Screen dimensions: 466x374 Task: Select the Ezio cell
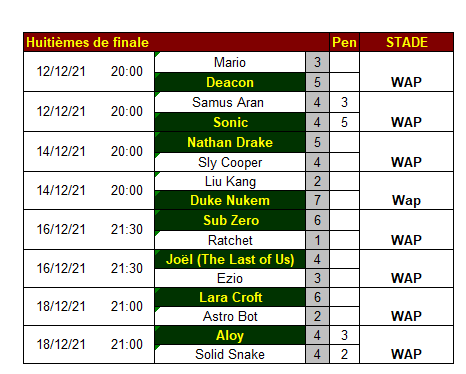230,278
